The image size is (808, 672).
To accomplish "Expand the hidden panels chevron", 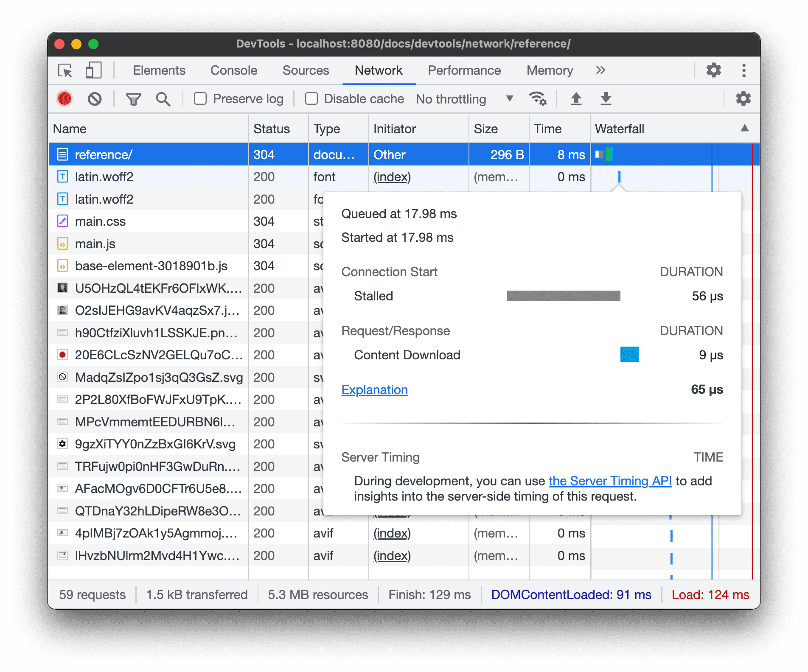I will [x=600, y=70].
